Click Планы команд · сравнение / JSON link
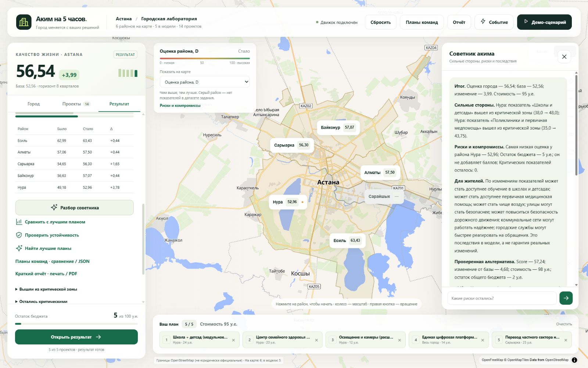Screen dimensions: 588x368 (x=53, y=261)
